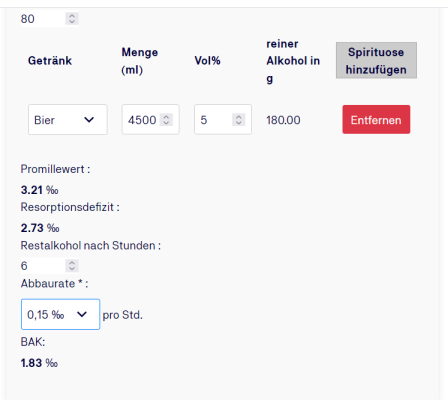The width and height of the screenshot is (448, 400).
Task: Increment Menge 4500 using up spinner arrow
Action: [166, 116]
